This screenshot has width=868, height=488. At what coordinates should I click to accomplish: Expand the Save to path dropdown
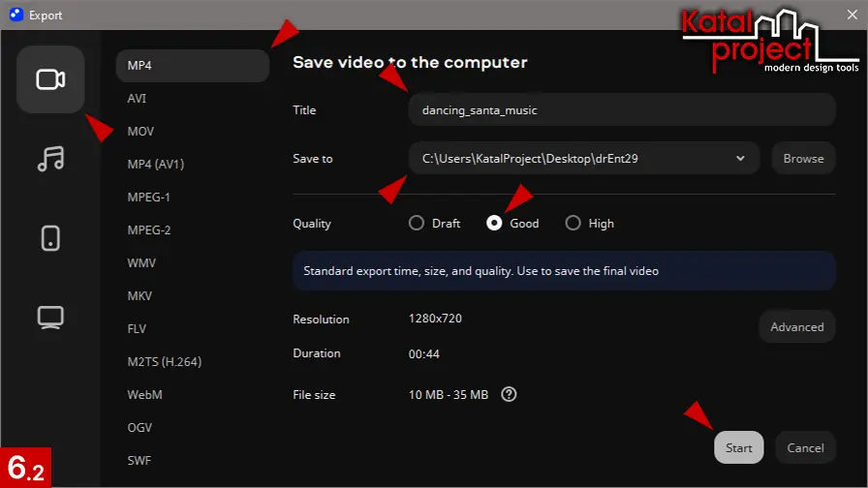[x=740, y=158]
